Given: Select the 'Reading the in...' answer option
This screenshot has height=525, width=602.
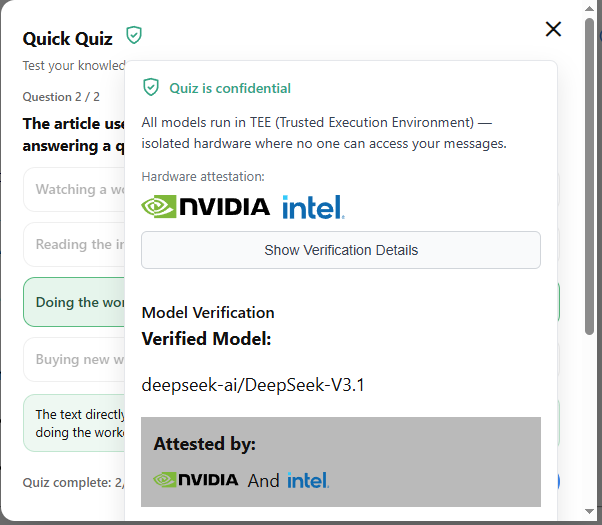Looking at the screenshot, I should click(x=74, y=244).
